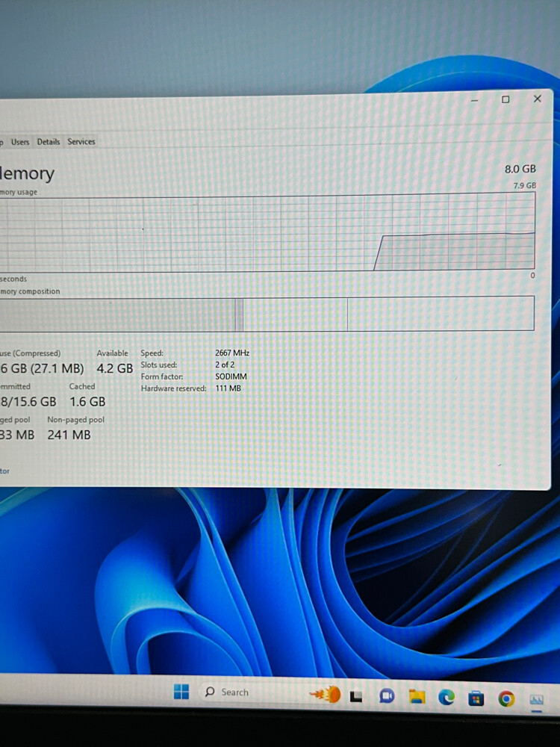Launch the Chat video app on taskbar

tap(387, 696)
